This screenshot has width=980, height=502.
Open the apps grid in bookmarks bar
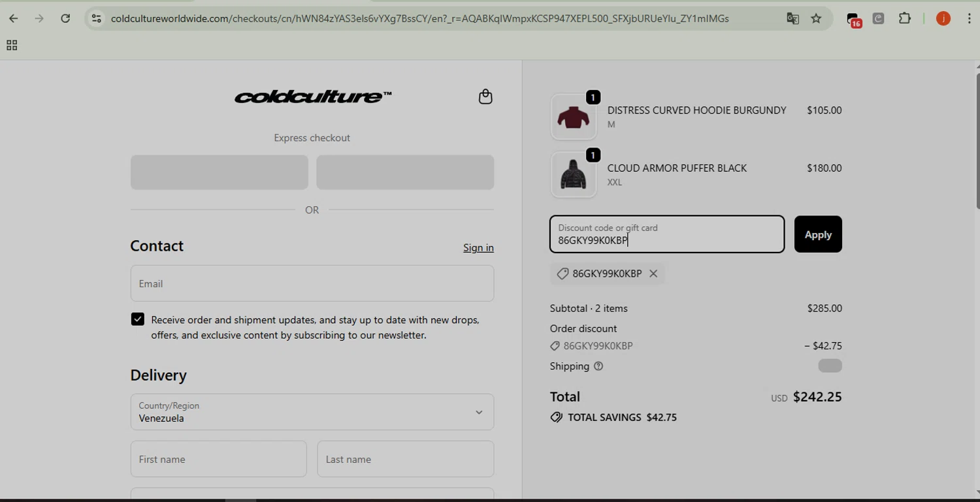[x=12, y=45]
